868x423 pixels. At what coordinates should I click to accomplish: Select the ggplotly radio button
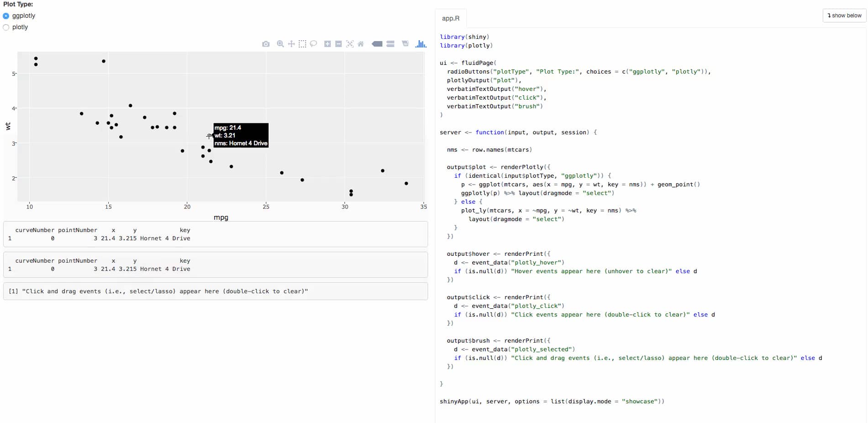point(6,16)
